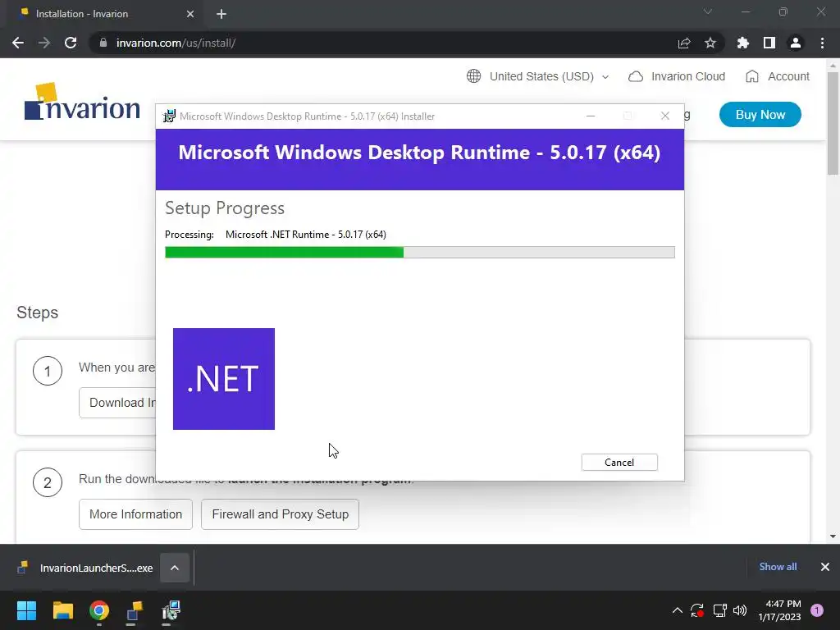
Task: Bookmark this page with star icon
Action: [x=710, y=43]
